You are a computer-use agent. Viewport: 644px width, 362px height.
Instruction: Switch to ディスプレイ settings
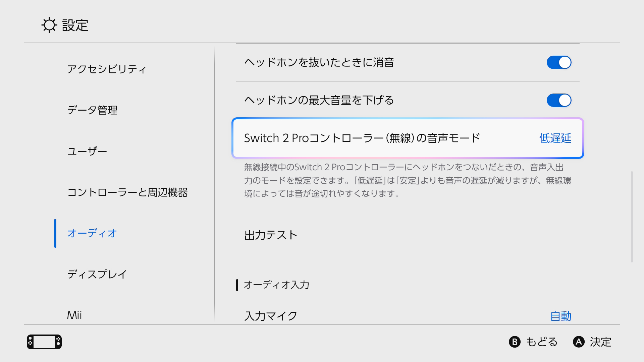[97, 274]
